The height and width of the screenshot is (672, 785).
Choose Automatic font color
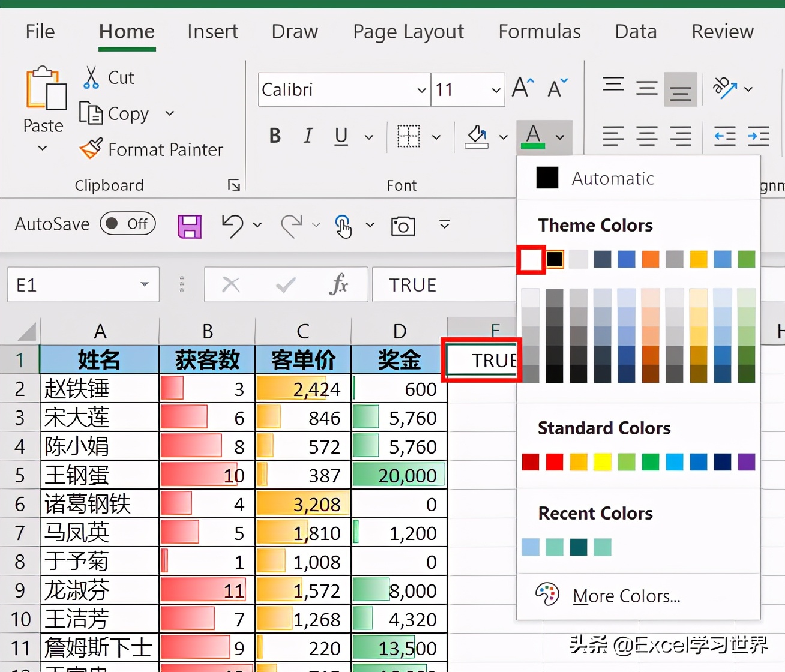click(638, 178)
